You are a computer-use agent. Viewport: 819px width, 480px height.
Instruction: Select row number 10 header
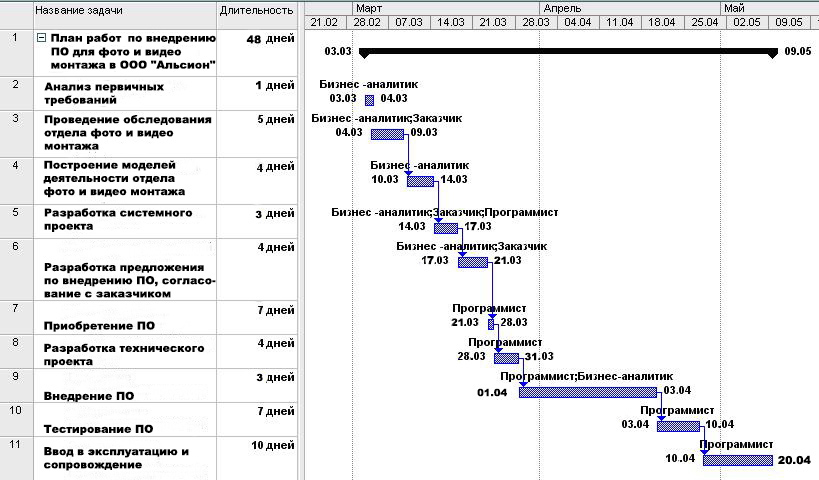coord(16,420)
